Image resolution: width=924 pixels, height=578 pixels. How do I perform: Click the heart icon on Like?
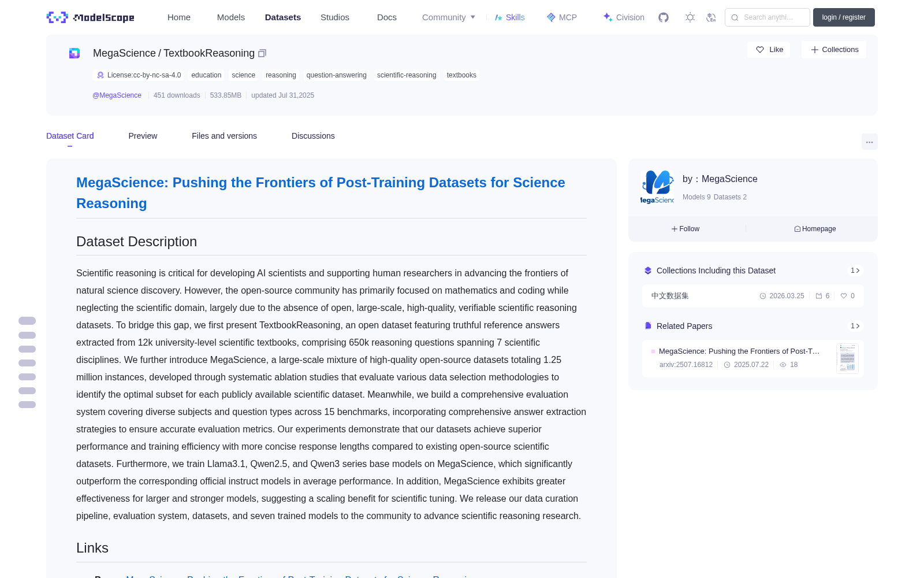(760, 50)
